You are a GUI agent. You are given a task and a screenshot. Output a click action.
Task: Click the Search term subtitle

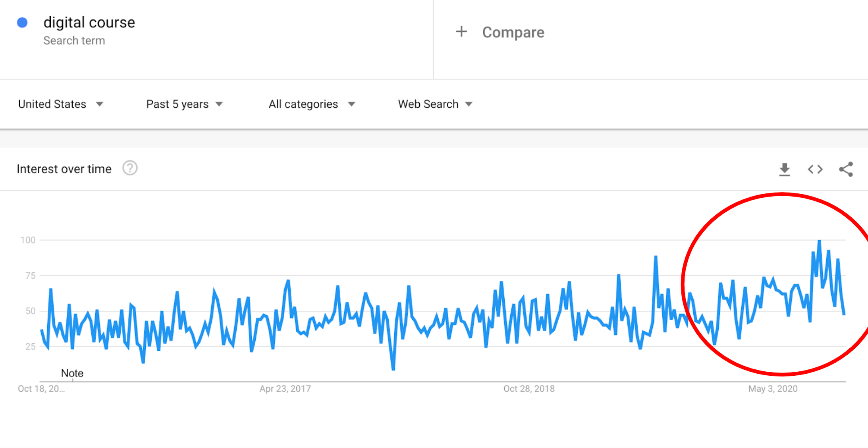click(x=74, y=41)
